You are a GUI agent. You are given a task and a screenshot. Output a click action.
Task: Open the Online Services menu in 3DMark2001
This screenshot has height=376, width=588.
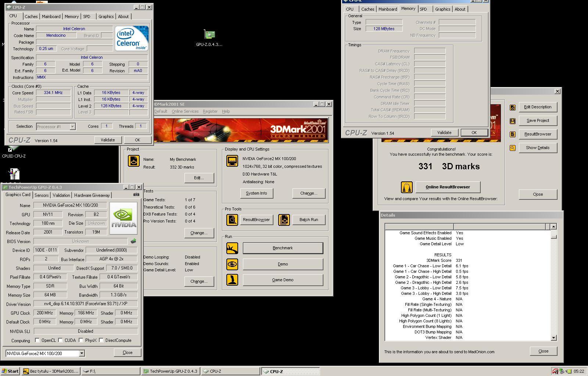(x=185, y=111)
